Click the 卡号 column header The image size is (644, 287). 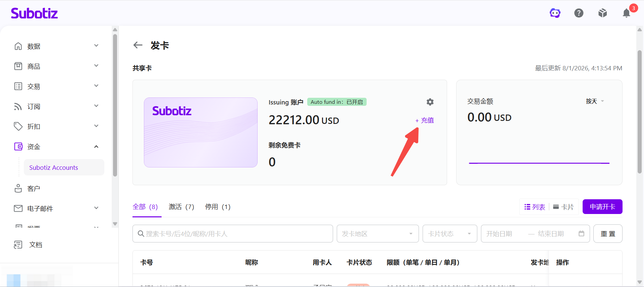[x=147, y=263]
